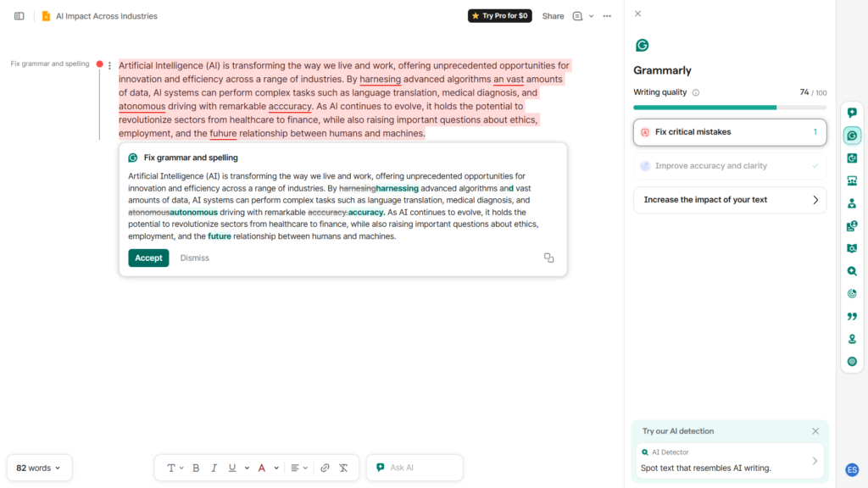
Task: Open AI chat icon in right sidebar
Action: coord(852,113)
